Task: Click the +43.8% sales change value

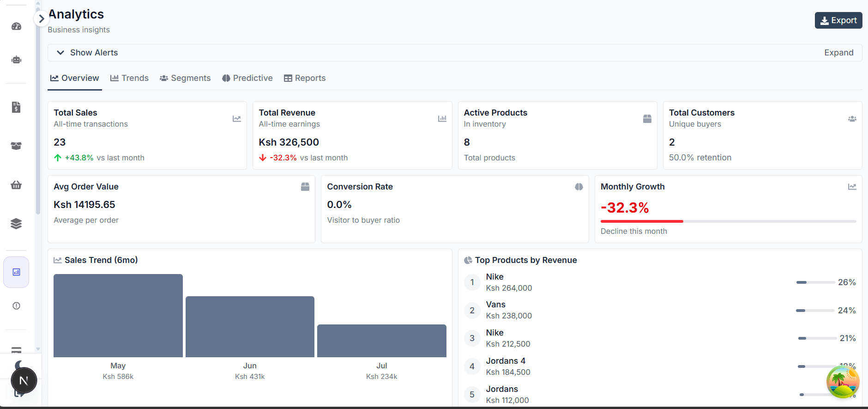Action: click(79, 158)
